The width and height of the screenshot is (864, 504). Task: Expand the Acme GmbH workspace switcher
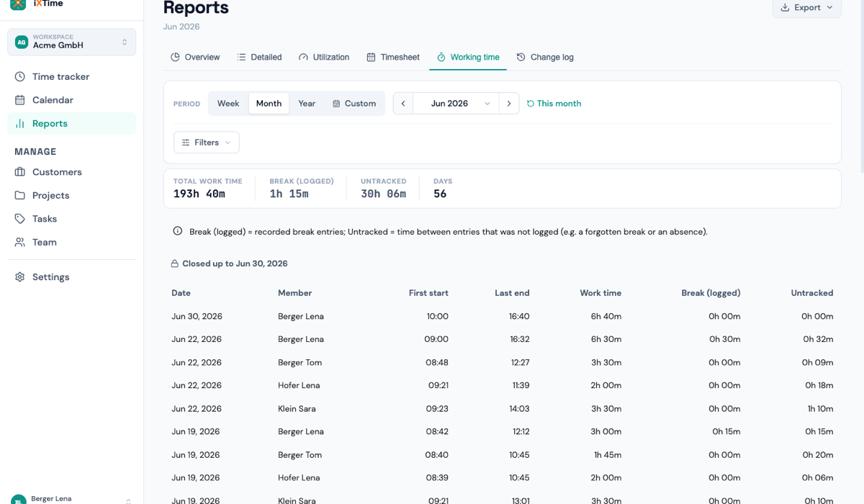[71, 42]
